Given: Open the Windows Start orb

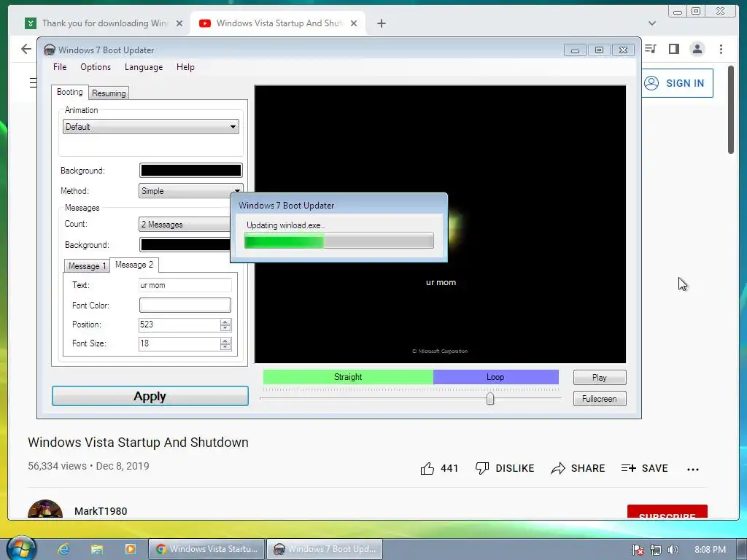Looking at the screenshot, I should pyautogui.click(x=21, y=548).
